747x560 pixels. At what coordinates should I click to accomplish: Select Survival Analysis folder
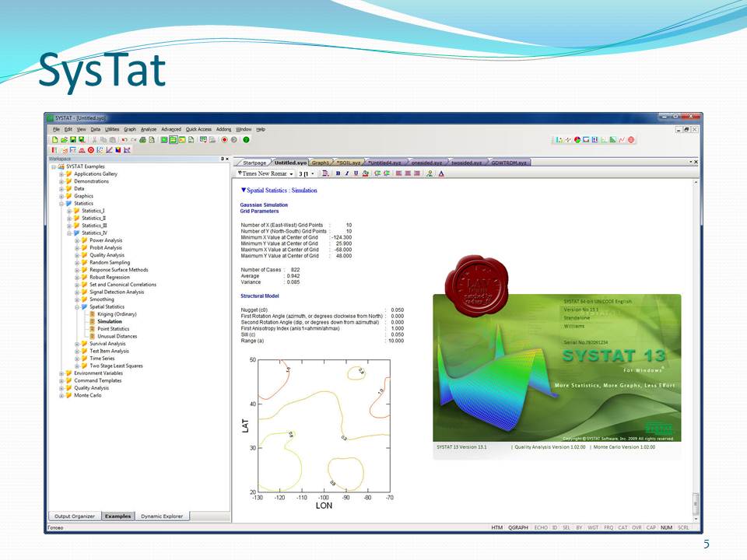107,344
